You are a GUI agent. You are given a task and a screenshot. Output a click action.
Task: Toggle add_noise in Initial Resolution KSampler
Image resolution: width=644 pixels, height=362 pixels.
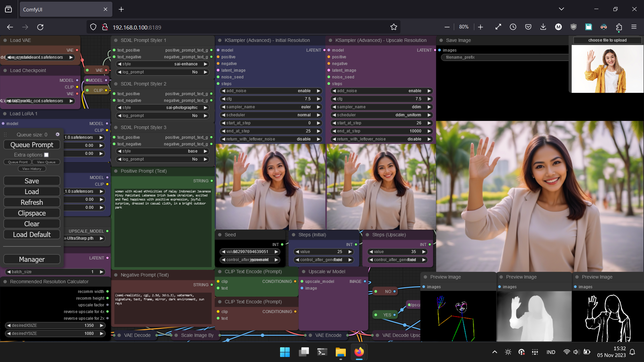pos(271,91)
